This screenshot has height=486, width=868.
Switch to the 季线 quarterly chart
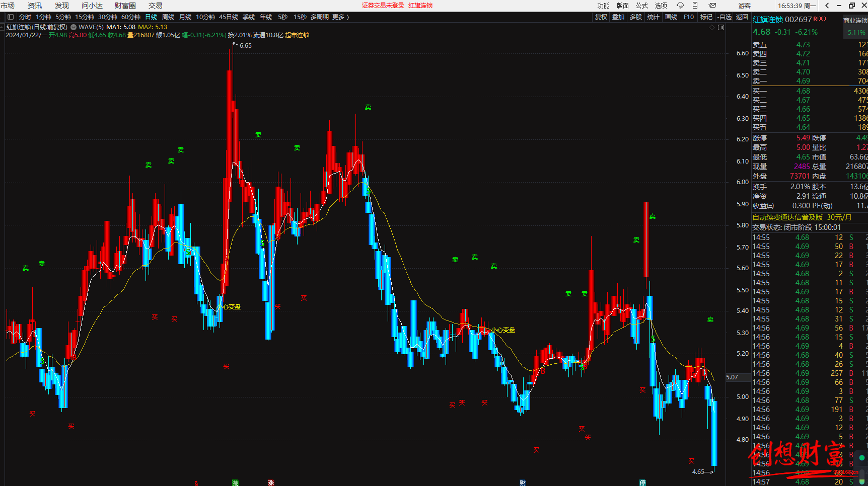tap(249, 17)
